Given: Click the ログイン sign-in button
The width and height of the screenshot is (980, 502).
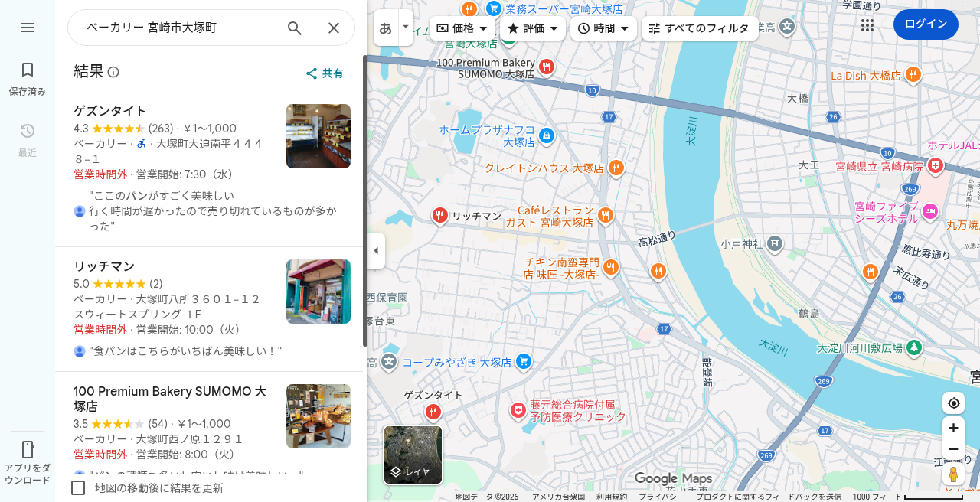Looking at the screenshot, I should (926, 24).
